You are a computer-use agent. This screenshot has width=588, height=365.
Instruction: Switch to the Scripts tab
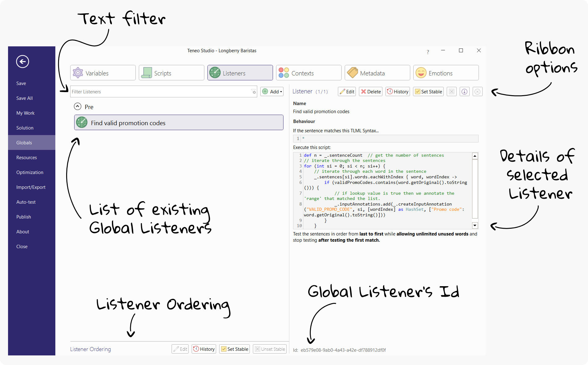coord(171,73)
